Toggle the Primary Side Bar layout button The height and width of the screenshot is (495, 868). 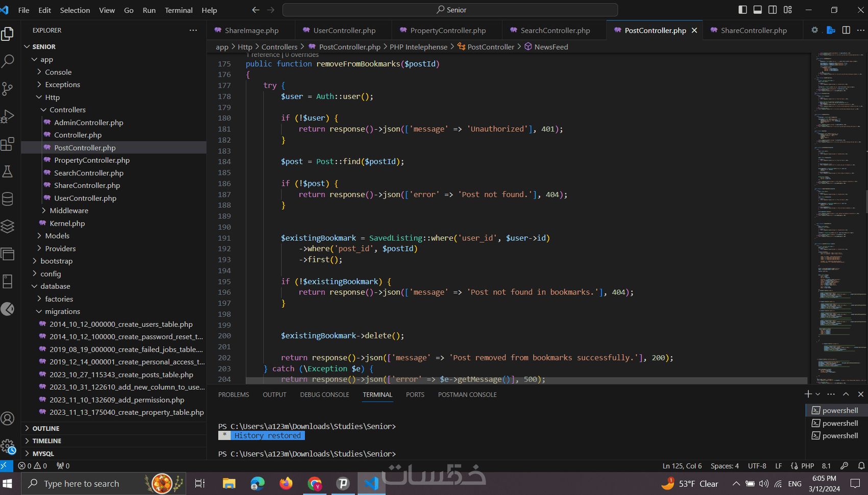[x=743, y=10]
